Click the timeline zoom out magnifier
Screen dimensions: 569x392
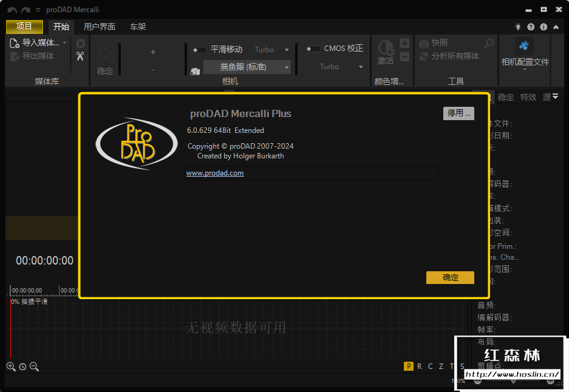pyautogui.click(x=34, y=367)
